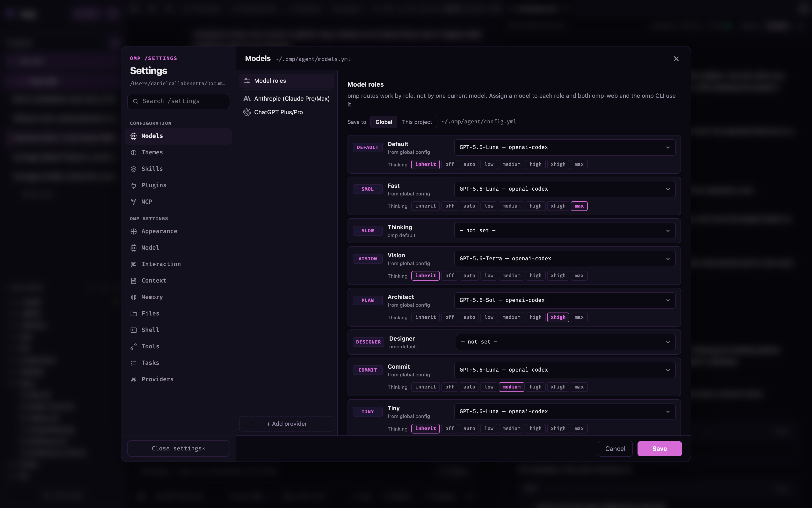Click the Providers icon

(x=134, y=380)
